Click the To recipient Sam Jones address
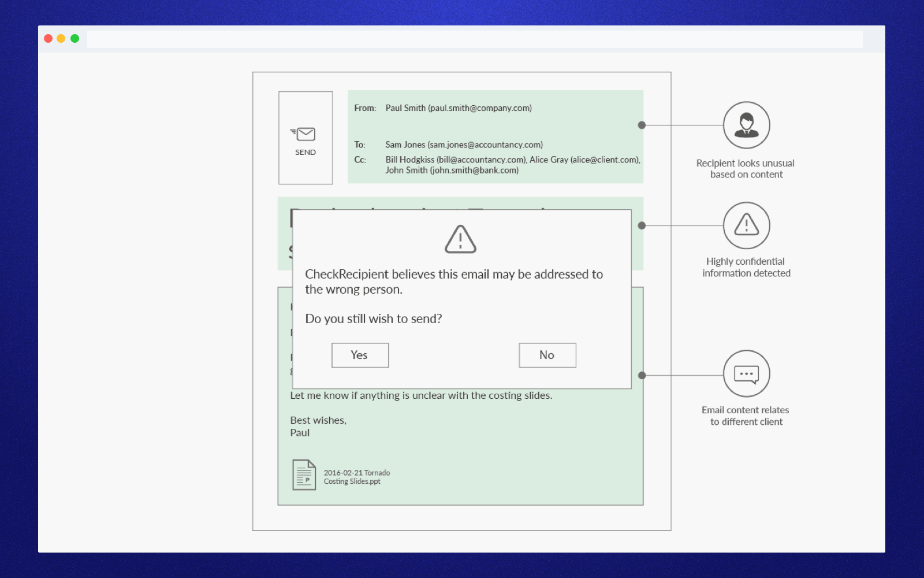The image size is (924, 578). (464, 144)
